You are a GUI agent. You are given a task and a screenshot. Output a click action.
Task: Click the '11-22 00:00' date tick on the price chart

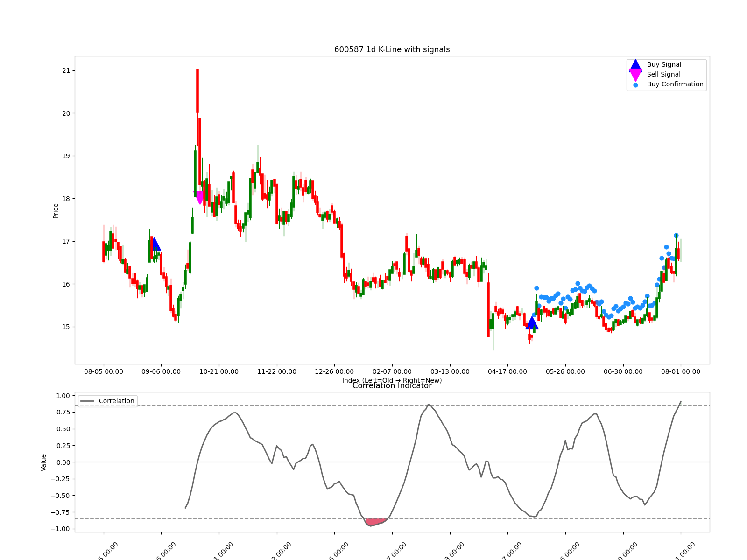[277, 372]
